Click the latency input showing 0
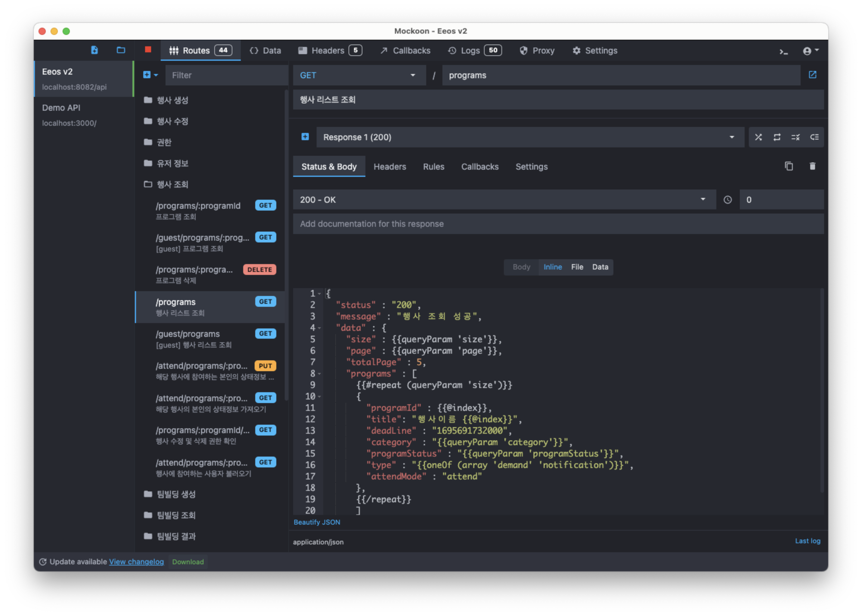The width and height of the screenshot is (862, 616). 781,200
